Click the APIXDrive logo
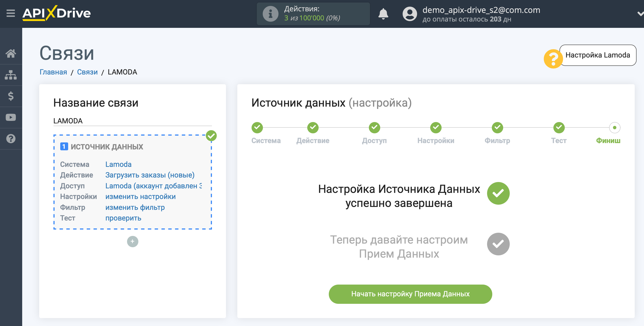The image size is (644, 326). (x=57, y=13)
